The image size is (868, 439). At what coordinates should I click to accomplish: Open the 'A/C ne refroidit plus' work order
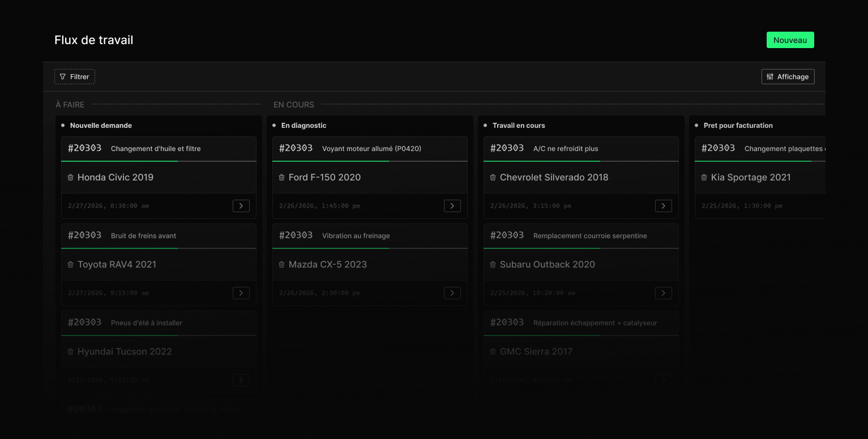[566, 149]
